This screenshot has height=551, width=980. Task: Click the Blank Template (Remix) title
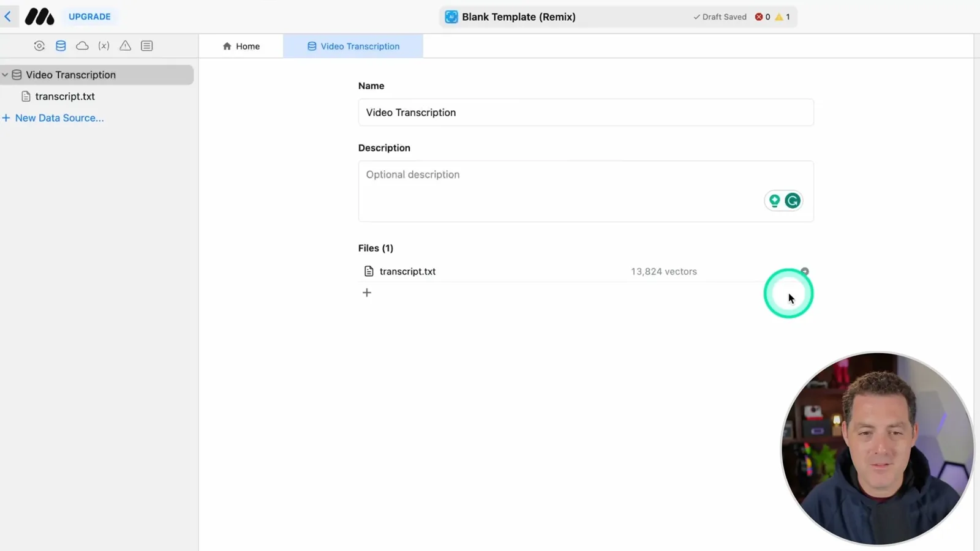(x=519, y=17)
